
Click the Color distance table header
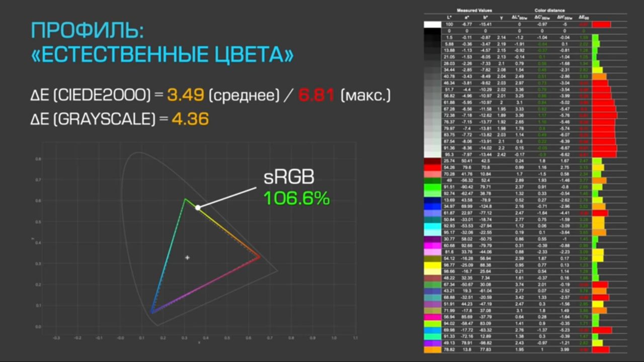pyautogui.click(x=550, y=10)
